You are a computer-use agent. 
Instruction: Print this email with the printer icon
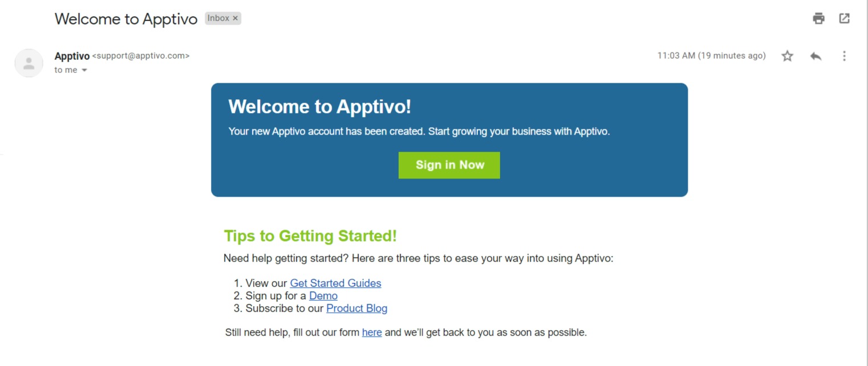click(818, 18)
